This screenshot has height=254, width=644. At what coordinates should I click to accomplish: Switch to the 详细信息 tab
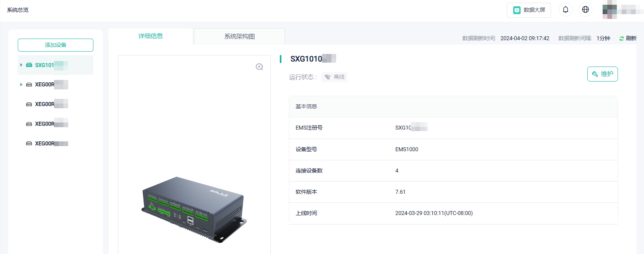[x=151, y=36]
